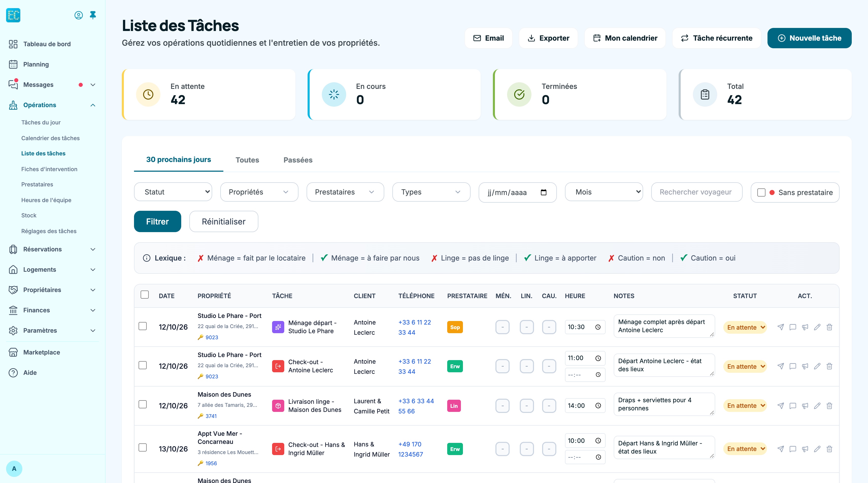This screenshot has height=483, width=868.
Task: Click the Sop prestataire badge
Action: (x=455, y=327)
